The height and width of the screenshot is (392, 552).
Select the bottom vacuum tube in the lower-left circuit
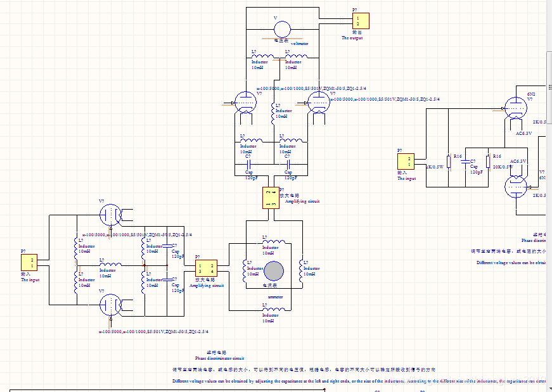[110, 305]
